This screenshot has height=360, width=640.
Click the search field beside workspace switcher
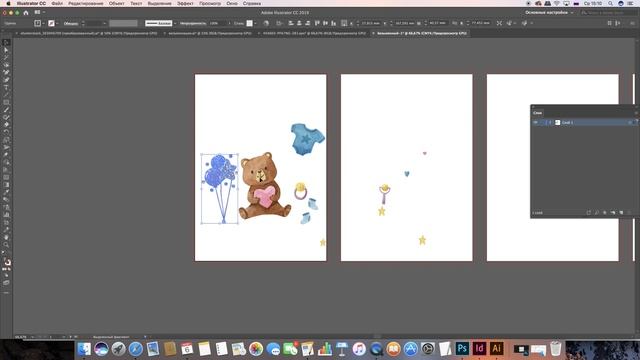coord(608,13)
